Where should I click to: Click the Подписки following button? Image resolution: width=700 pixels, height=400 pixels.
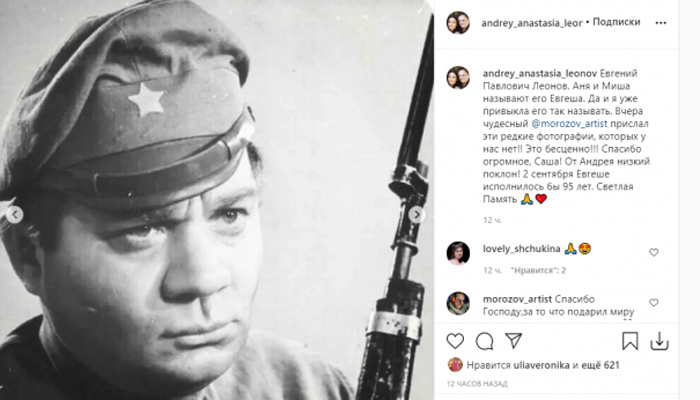click(616, 22)
